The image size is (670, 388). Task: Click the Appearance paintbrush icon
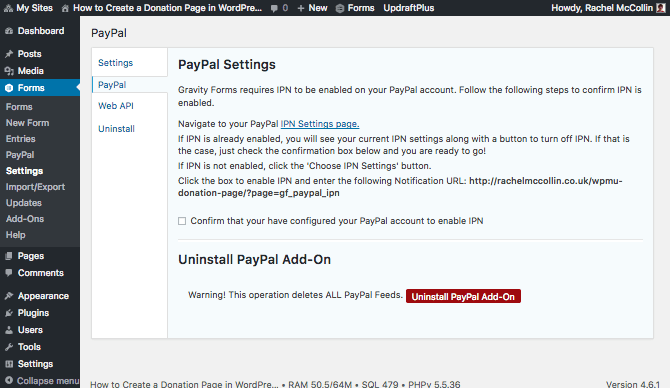click(9, 296)
